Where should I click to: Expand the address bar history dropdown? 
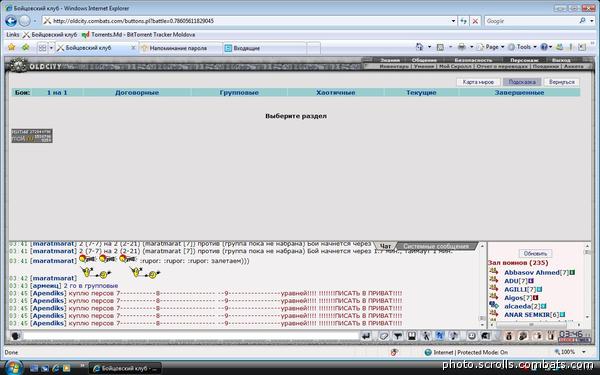(453, 21)
